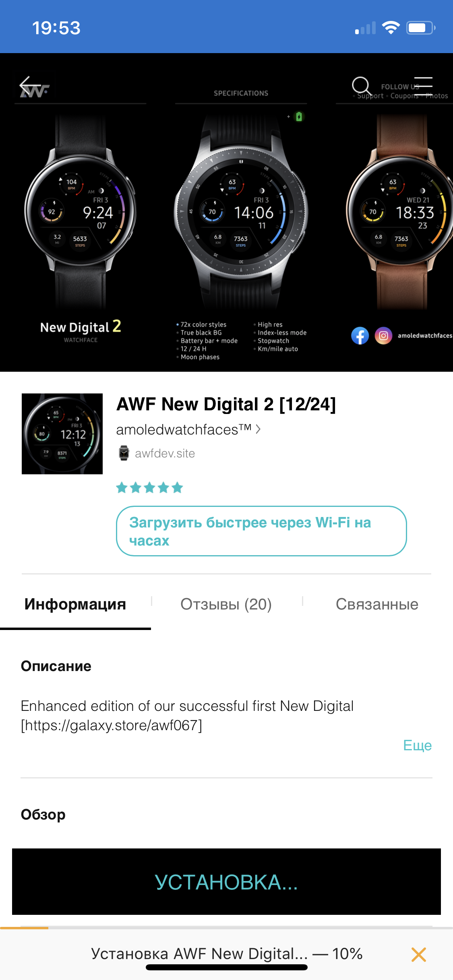
Task: Open the app icon thumbnail
Action: tap(62, 434)
